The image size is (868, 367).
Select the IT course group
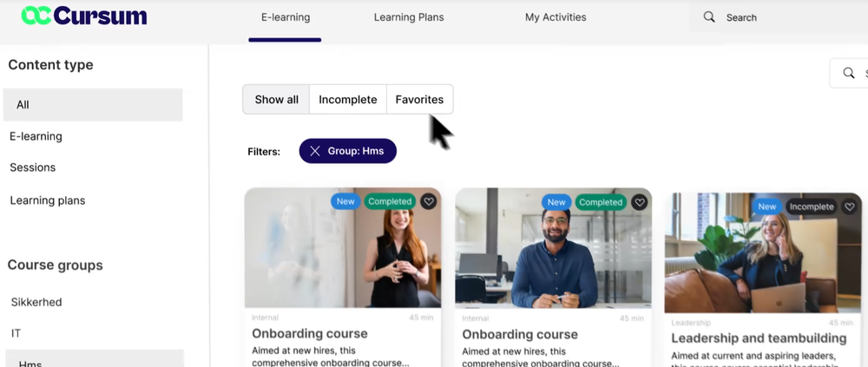pos(16,333)
